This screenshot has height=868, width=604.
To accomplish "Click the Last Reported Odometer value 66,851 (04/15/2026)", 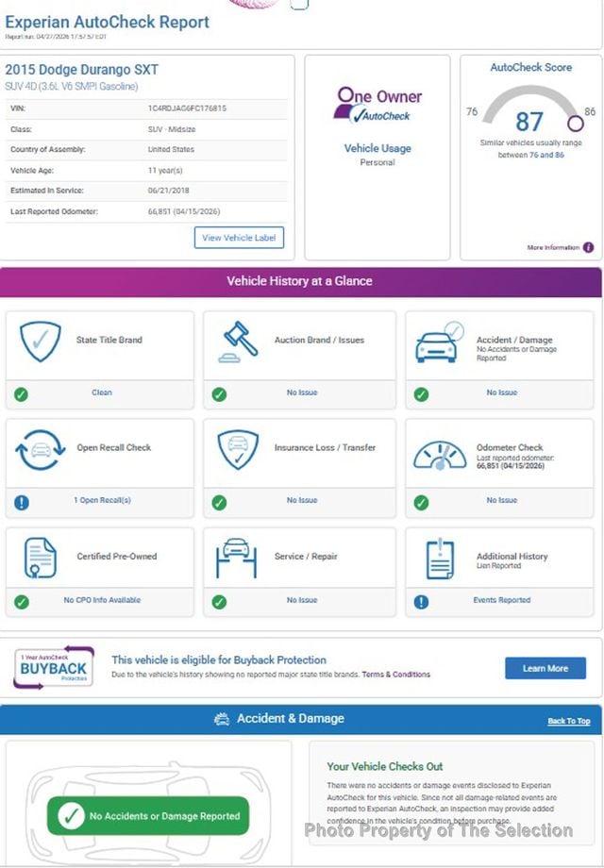I will (x=184, y=211).
